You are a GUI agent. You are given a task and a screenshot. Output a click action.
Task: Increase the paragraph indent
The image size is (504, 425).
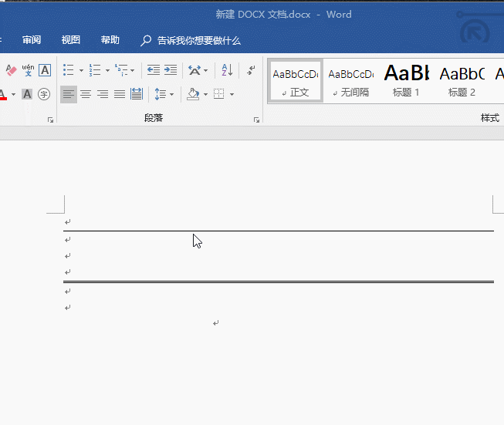pos(171,70)
